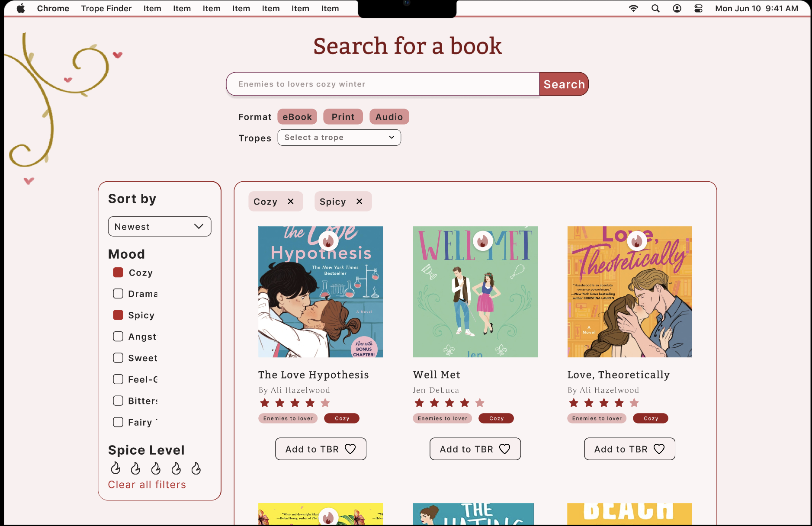Click the heart icon on Love, Theoretically's TBR button
This screenshot has width=812, height=526.
659,449
